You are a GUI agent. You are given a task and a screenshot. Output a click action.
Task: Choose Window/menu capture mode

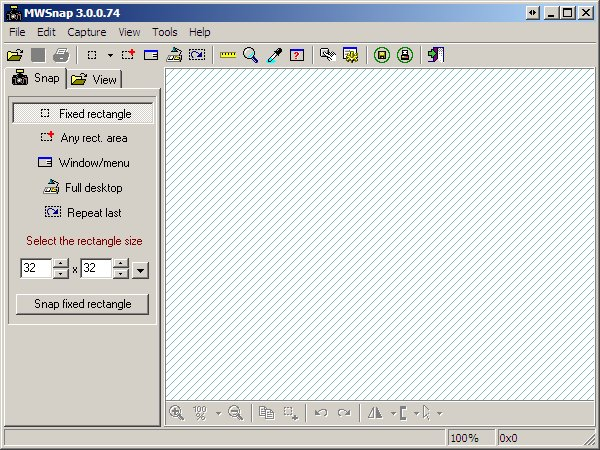83,163
